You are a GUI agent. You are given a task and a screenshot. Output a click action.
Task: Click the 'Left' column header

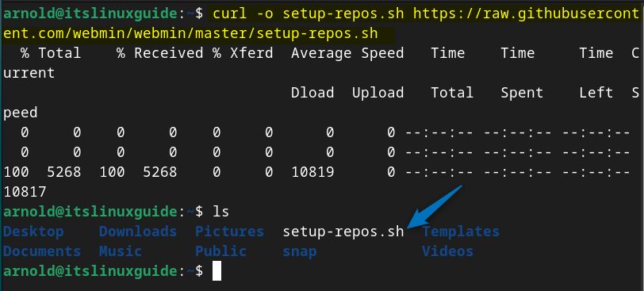pyautogui.click(x=596, y=93)
